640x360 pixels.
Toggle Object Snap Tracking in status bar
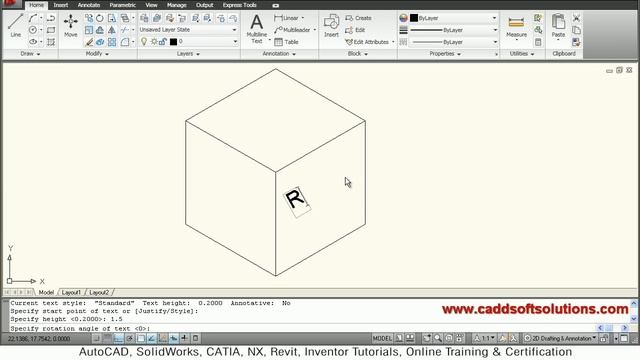point(151,338)
